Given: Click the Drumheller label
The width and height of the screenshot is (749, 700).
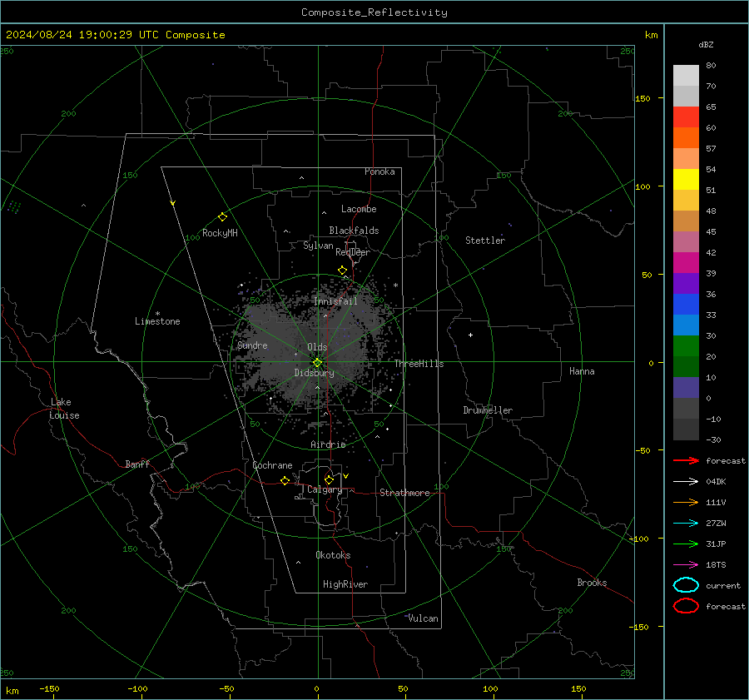Looking at the screenshot, I should pyautogui.click(x=488, y=410).
